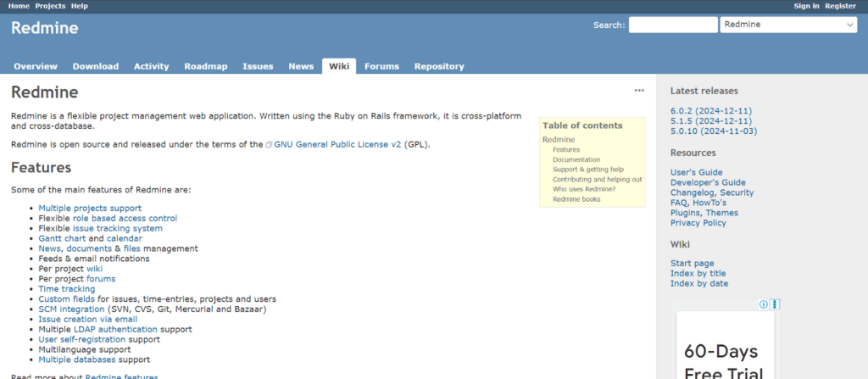The height and width of the screenshot is (379, 868).
Task: Jump to Who uses Redmine? section
Action: pos(584,189)
